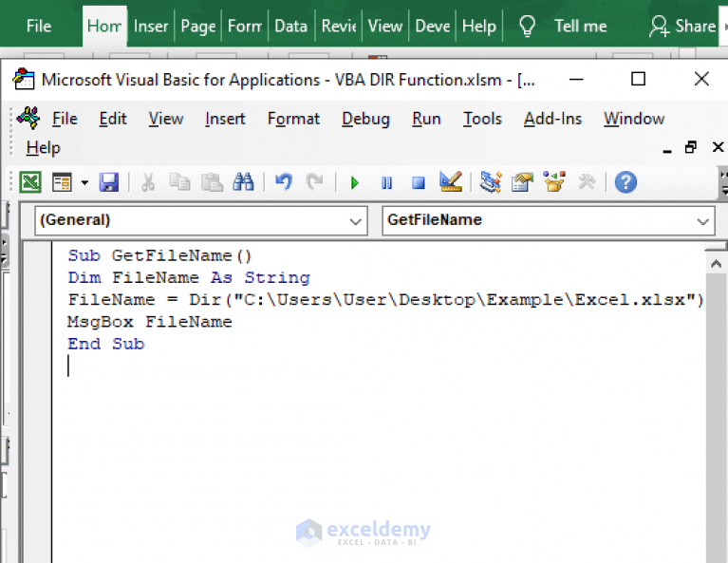Open the Edit menu in VBA editor

click(x=113, y=119)
